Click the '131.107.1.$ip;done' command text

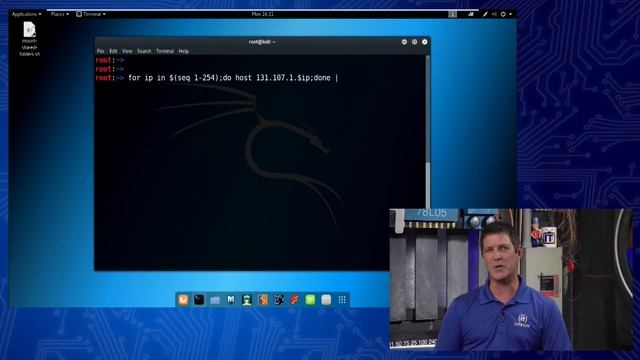coord(293,78)
